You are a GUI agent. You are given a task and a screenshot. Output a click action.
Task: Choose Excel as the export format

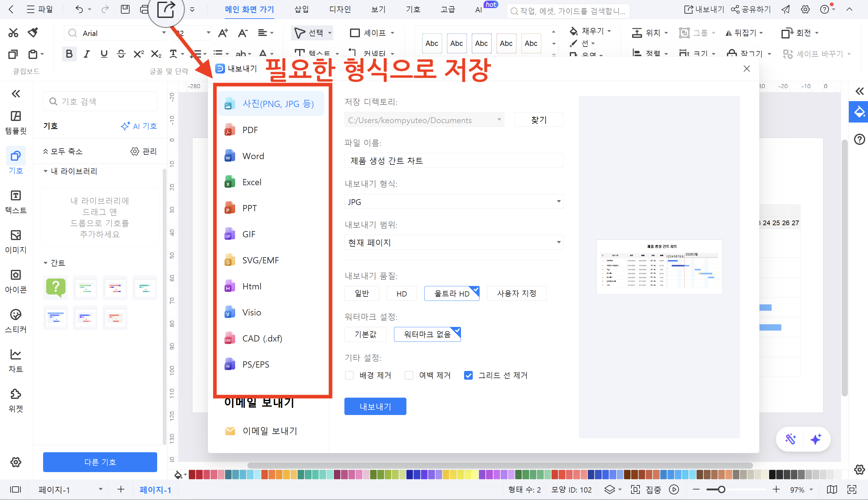pyautogui.click(x=252, y=182)
